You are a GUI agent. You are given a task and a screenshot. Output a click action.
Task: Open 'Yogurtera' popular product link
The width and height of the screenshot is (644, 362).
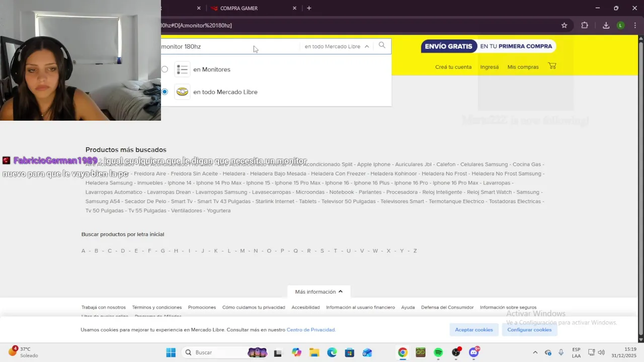click(218, 211)
